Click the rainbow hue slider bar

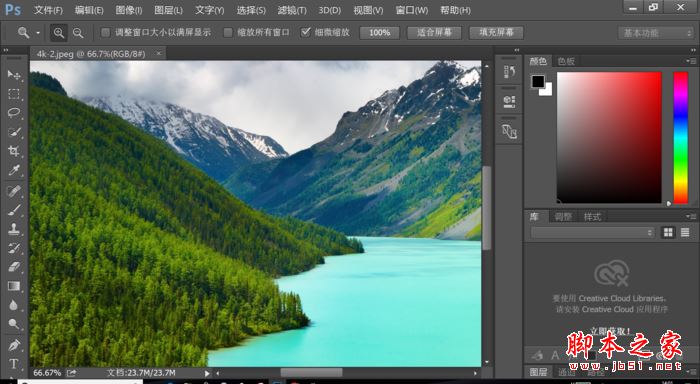pyautogui.click(x=681, y=138)
